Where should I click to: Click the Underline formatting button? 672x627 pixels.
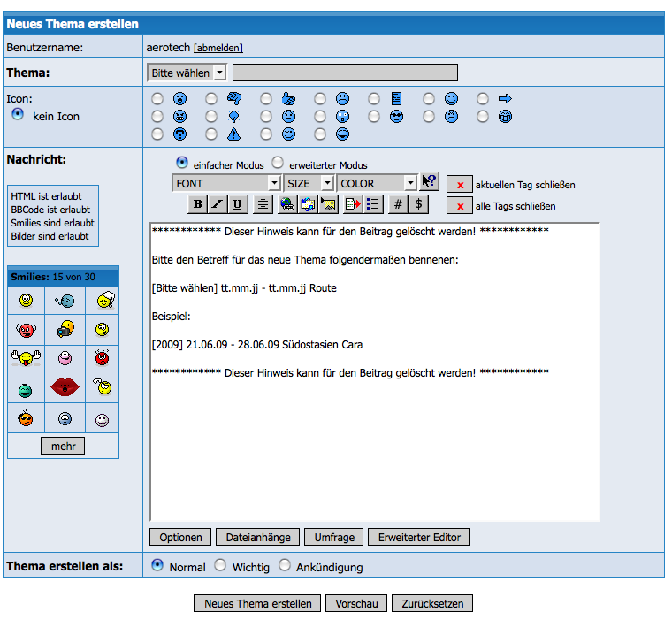pos(237,204)
